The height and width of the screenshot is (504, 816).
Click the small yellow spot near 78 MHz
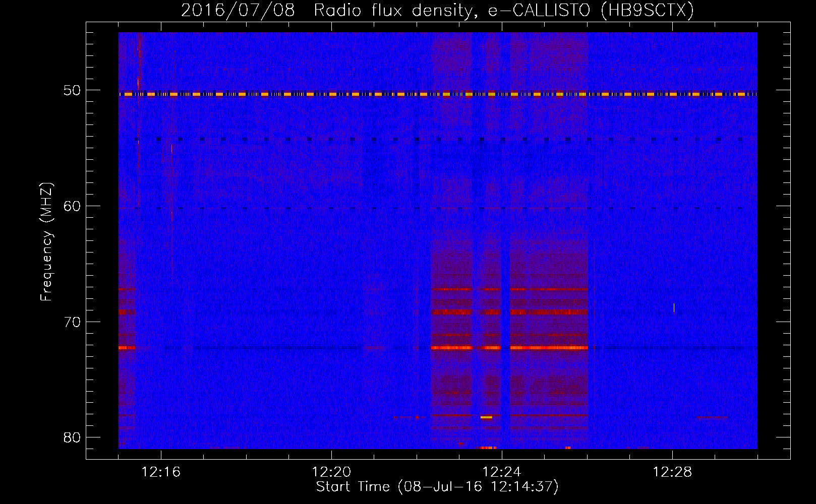click(486, 417)
